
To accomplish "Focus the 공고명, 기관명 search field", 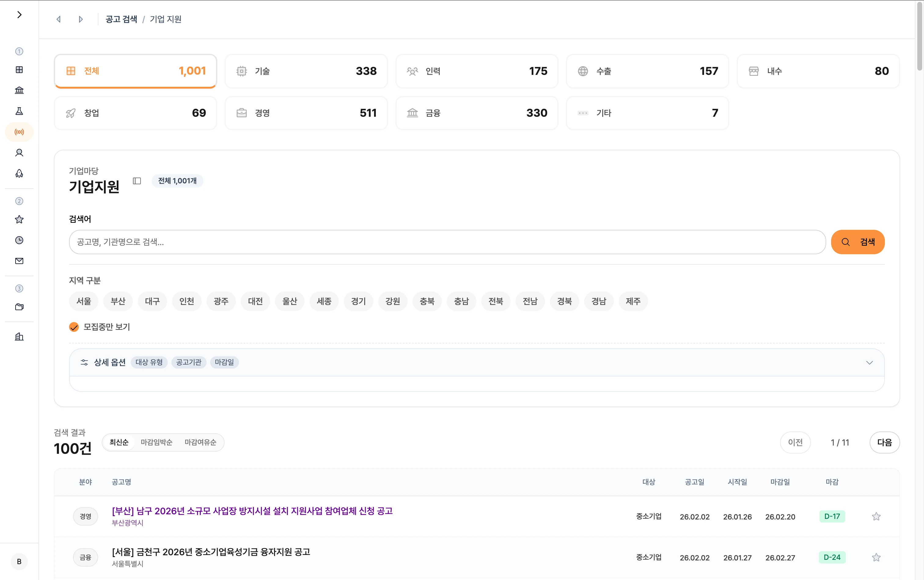I will [x=447, y=242].
